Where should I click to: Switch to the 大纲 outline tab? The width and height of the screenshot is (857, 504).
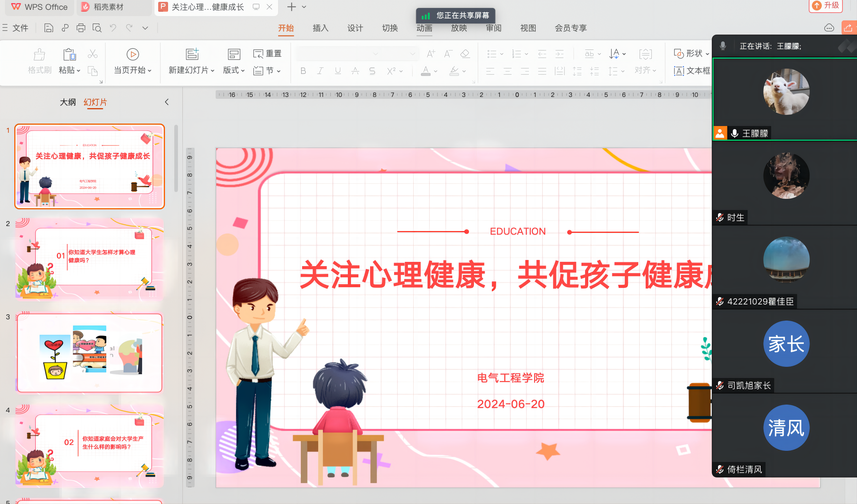68,102
